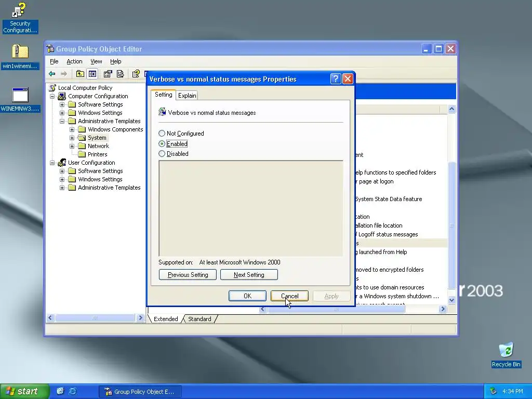Screen dimensions: 532x399
Task: Click the Properties toolbar icon
Action: click(108, 74)
